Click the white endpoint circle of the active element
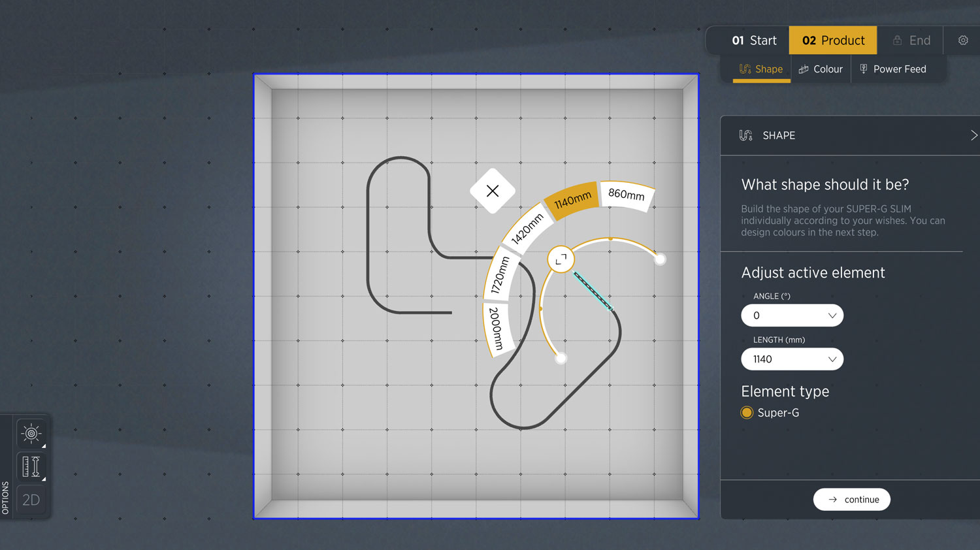Image resolution: width=980 pixels, height=550 pixels. click(x=660, y=259)
